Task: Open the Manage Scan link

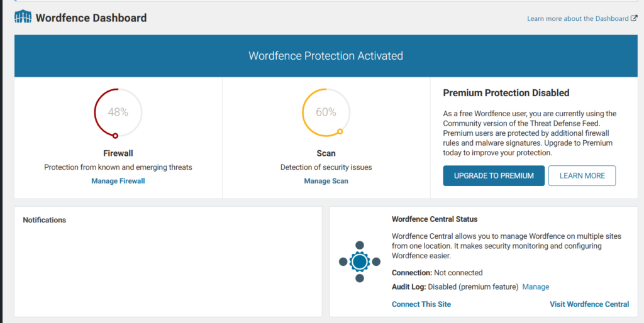Action: coord(326,181)
